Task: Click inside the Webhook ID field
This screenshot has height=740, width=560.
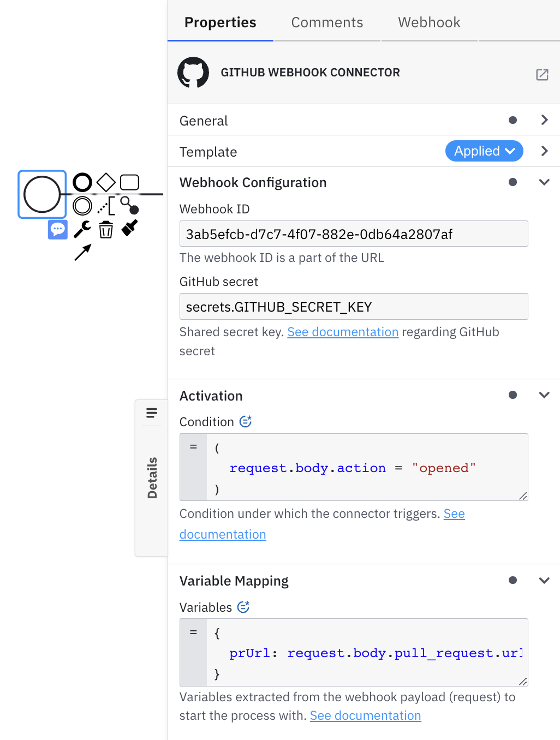Action: [x=354, y=234]
